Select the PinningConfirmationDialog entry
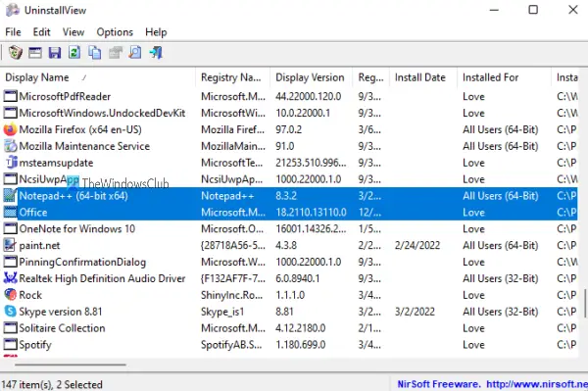 82,262
